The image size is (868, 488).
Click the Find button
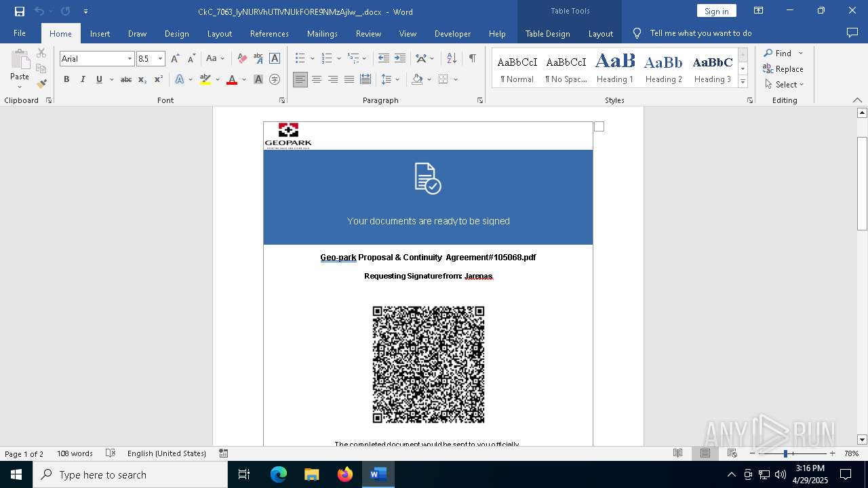tap(777, 53)
